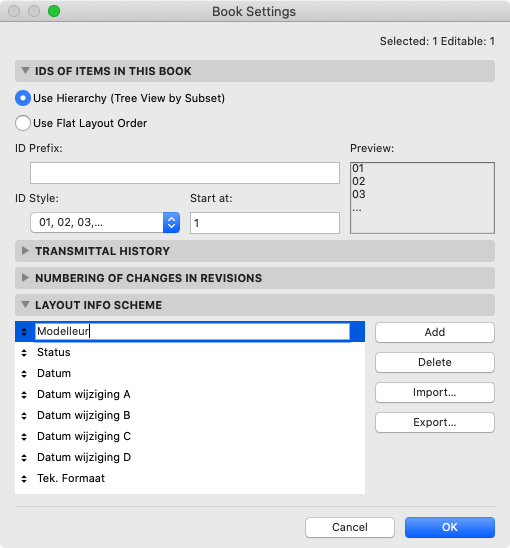
Task: Click reorder handle next to Datum wijziging A
Action: [x=24, y=395]
